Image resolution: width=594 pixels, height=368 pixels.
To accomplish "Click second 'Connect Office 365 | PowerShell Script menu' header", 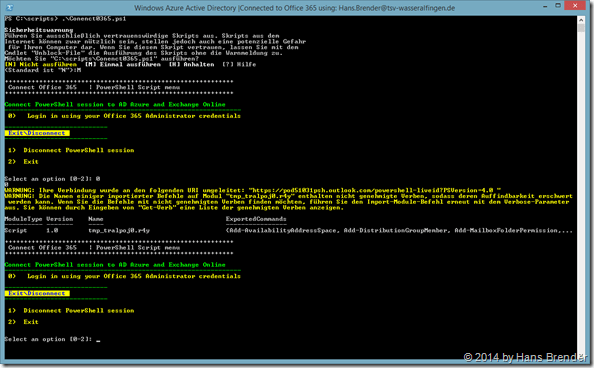I will point(94,247).
